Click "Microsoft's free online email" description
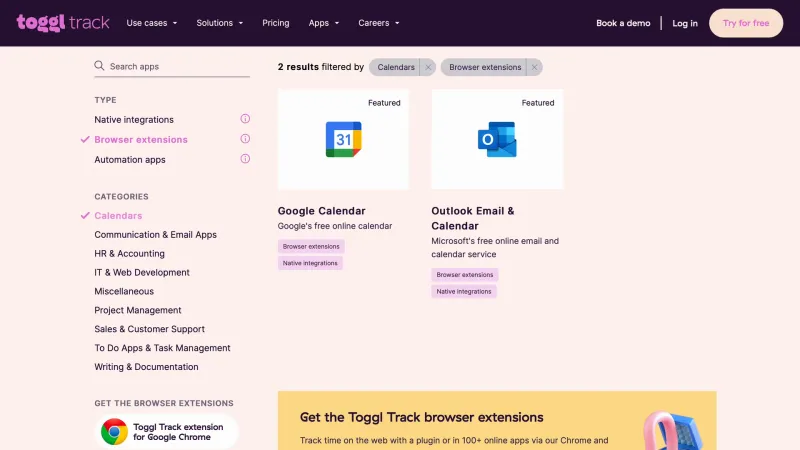Viewport: 800px width, 450px height. [495, 247]
